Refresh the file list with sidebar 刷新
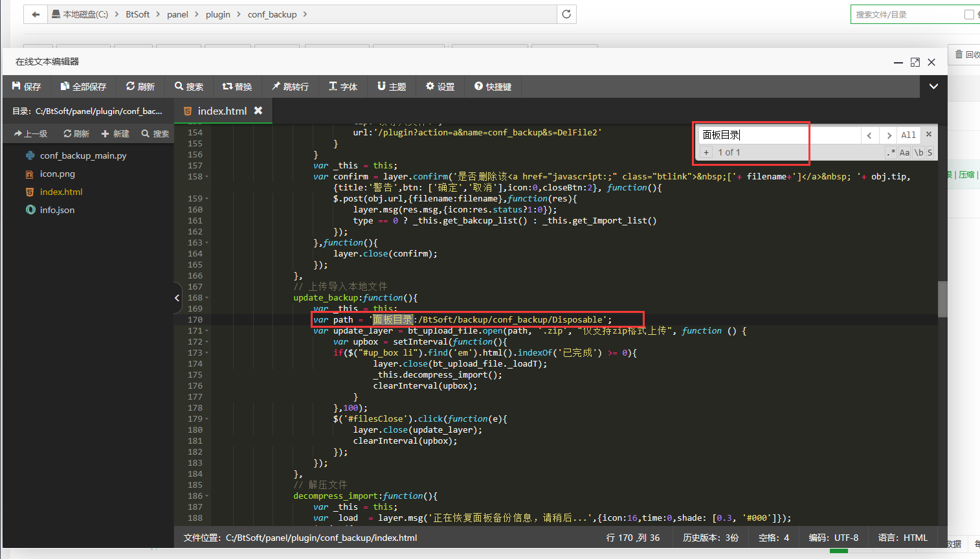This screenshot has width=980, height=559. pos(76,133)
